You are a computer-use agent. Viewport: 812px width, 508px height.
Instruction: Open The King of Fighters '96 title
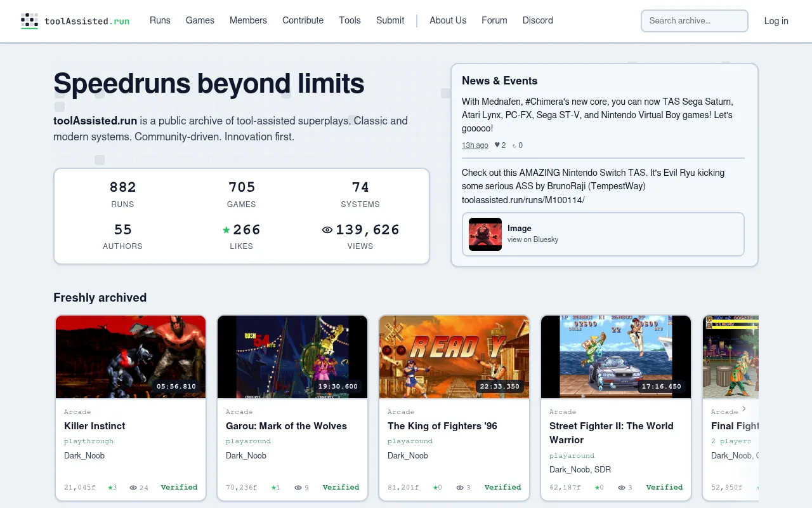tap(442, 426)
